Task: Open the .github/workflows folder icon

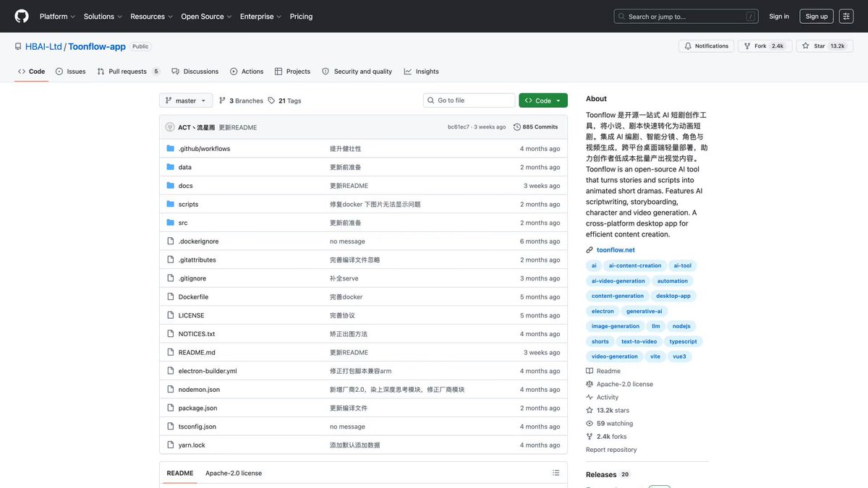Action: (x=171, y=148)
